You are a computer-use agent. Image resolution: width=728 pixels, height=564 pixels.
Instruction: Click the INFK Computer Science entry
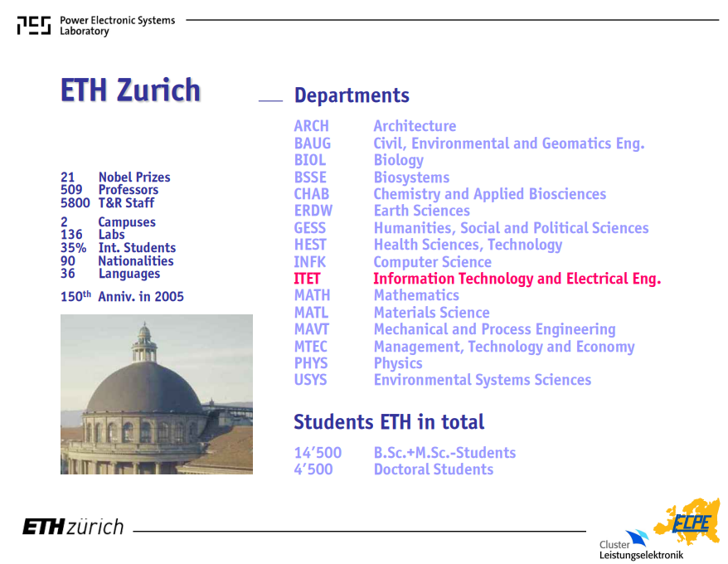pos(393,262)
